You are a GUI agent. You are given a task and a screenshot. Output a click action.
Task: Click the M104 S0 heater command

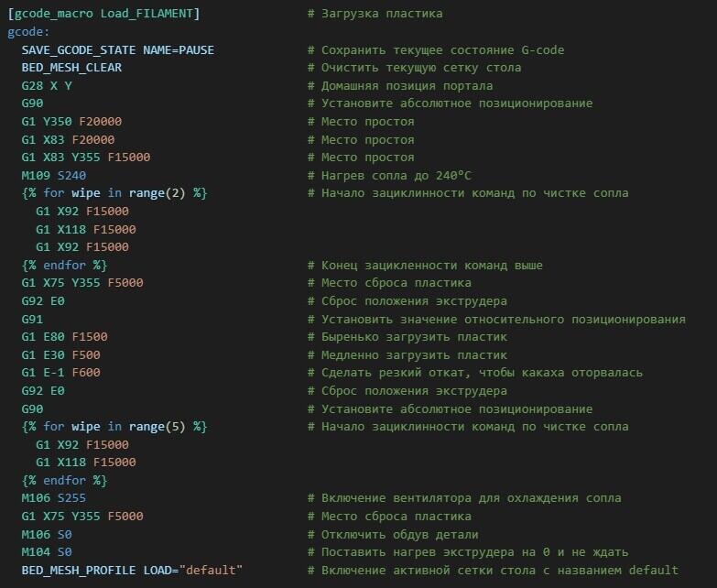[x=47, y=552]
